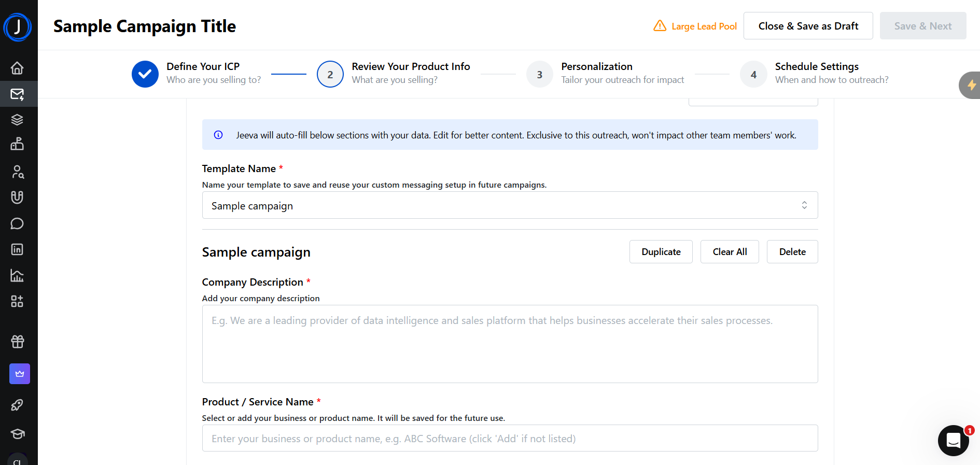Click the Duplicate button

[x=661, y=252]
